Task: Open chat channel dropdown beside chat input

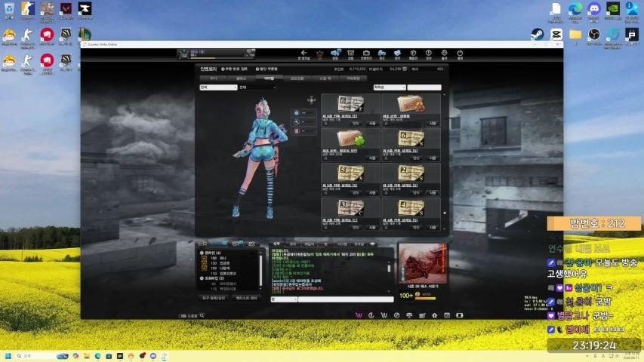Action: [284, 299]
